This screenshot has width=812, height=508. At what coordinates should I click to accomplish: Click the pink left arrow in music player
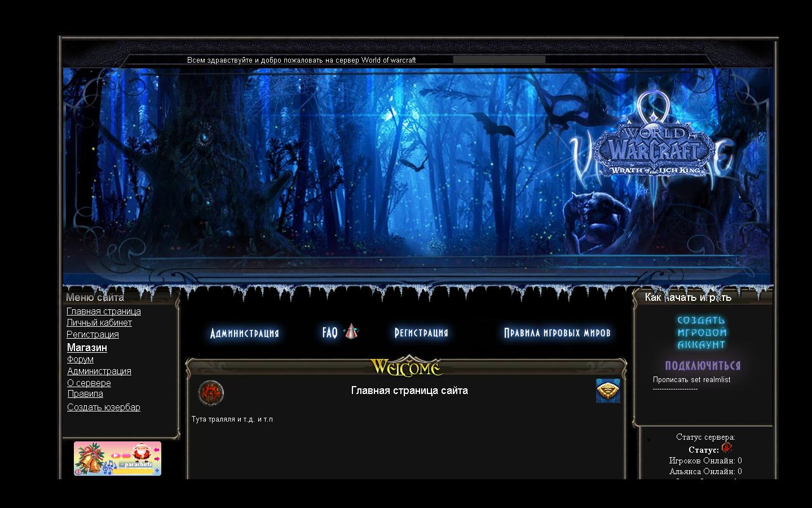coord(156,450)
